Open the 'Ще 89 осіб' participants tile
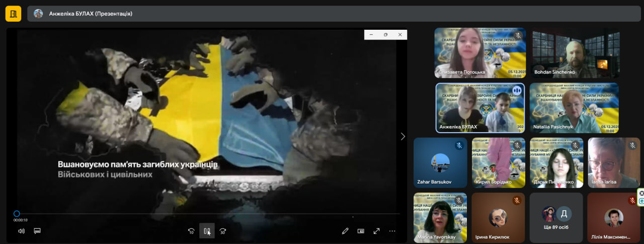 pyautogui.click(x=556, y=218)
